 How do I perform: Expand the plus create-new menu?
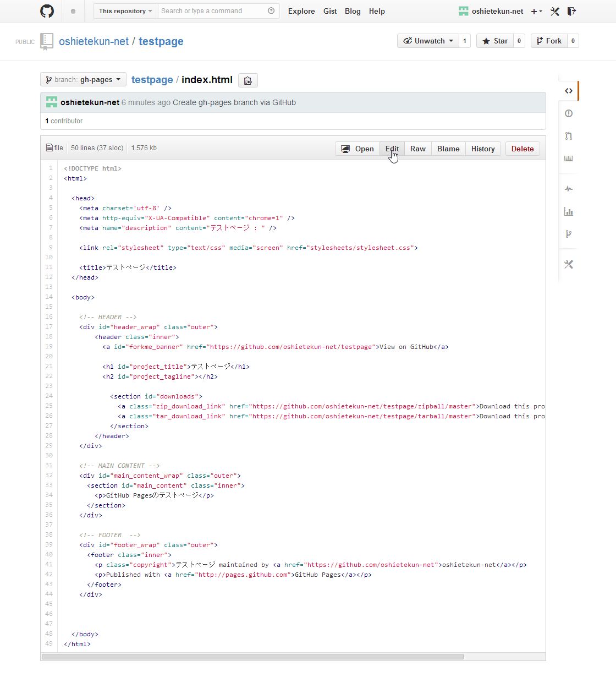pyautogui.click(x=536, y=11)
